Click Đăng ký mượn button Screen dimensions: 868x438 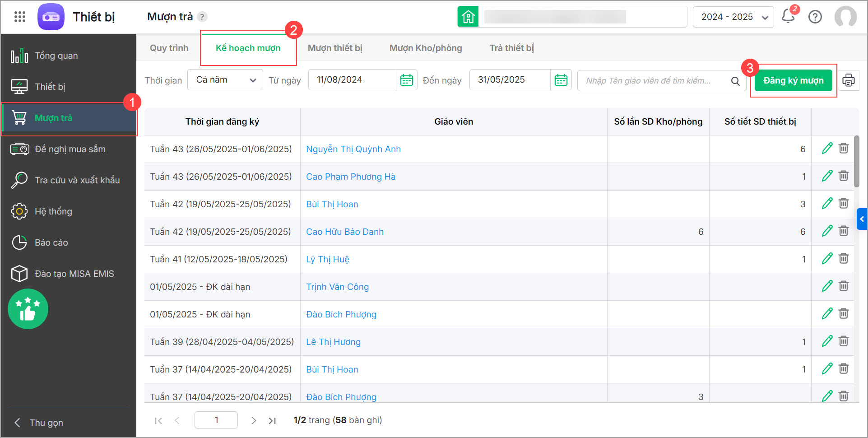point(793,80)
